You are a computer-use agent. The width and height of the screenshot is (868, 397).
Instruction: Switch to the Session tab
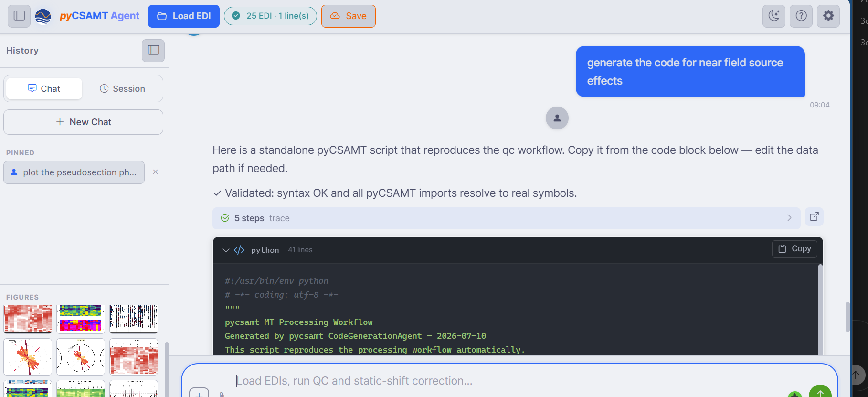click(122, 89)
